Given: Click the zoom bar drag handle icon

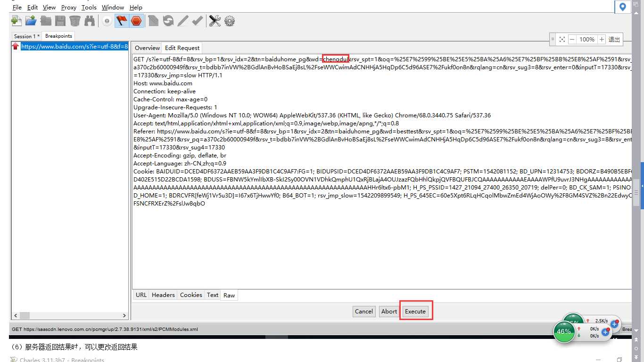Looking at the screenshot, I should pyautogui.click(x=553, y=40).
